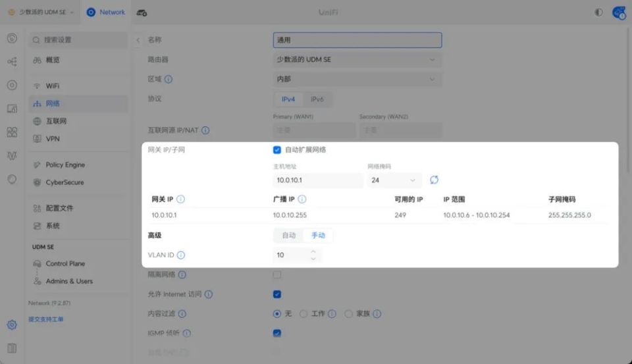The width and height of the screenshot is (632, 364).
Task: Show info for 互联网源 IP/NAT
Action: click(205, 130)
